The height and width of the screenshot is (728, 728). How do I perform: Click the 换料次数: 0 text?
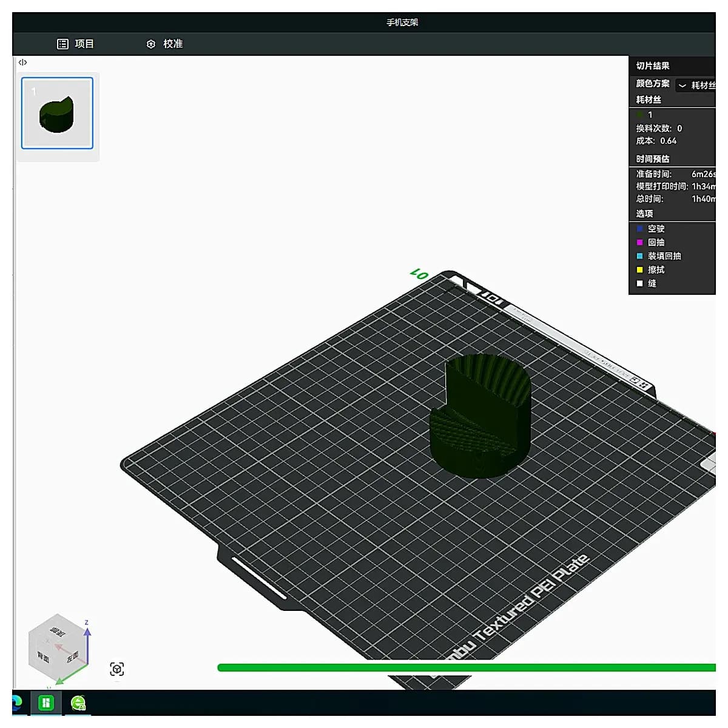pos(659,129)
